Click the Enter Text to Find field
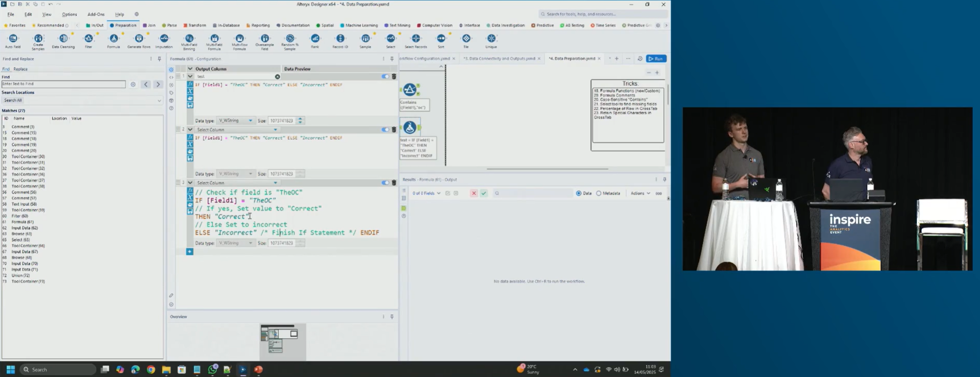This screenshot has width=980, height=377. [63, 84]
